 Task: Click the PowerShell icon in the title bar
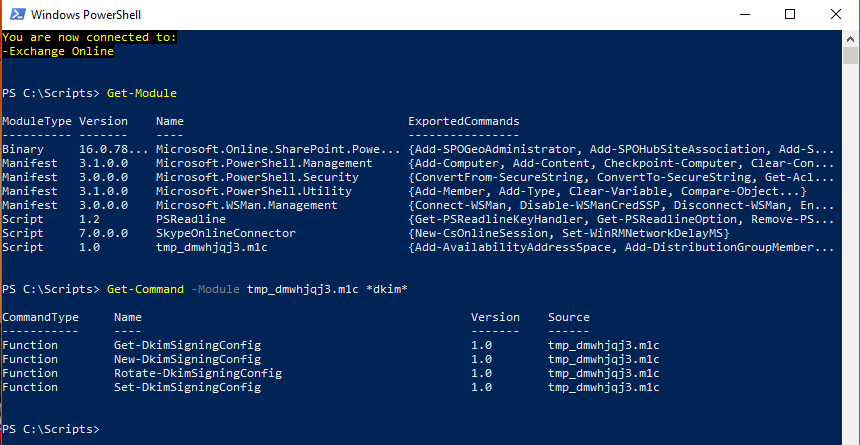(16, 14)
